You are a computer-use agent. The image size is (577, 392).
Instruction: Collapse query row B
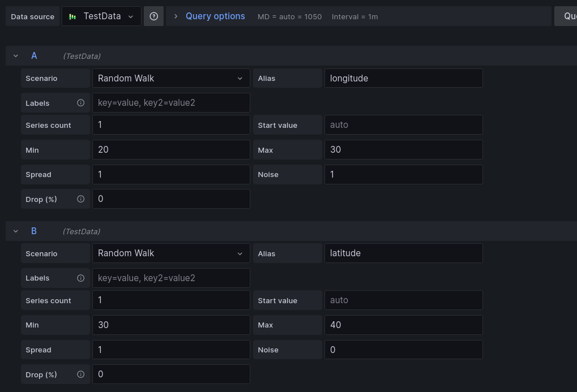click(15, 231)
